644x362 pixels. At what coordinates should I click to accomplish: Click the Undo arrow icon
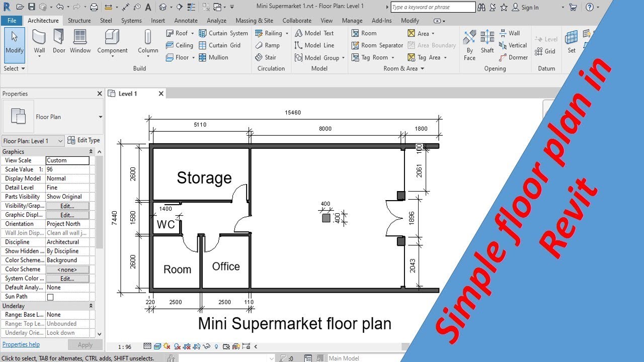pyautogui.click(x=59, y=7)
